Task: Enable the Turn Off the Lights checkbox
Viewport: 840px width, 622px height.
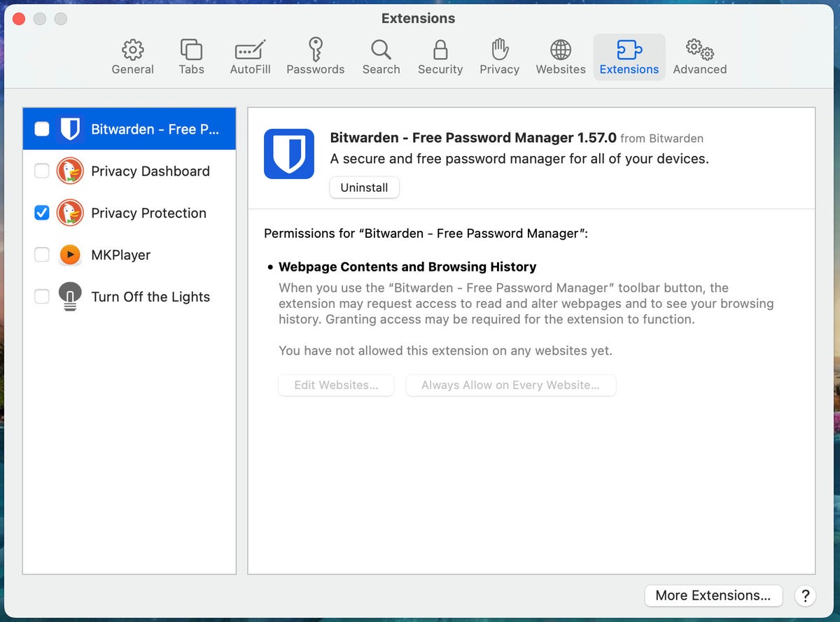Action: coord(42,297)
